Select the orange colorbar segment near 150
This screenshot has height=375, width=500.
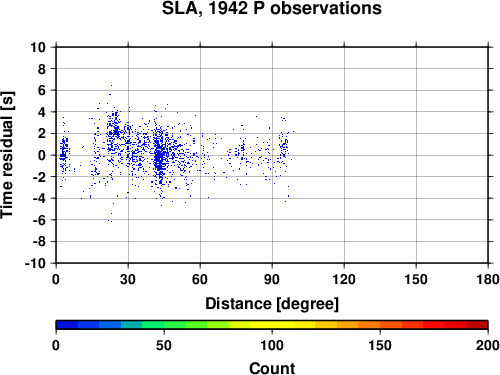[380, 325]
